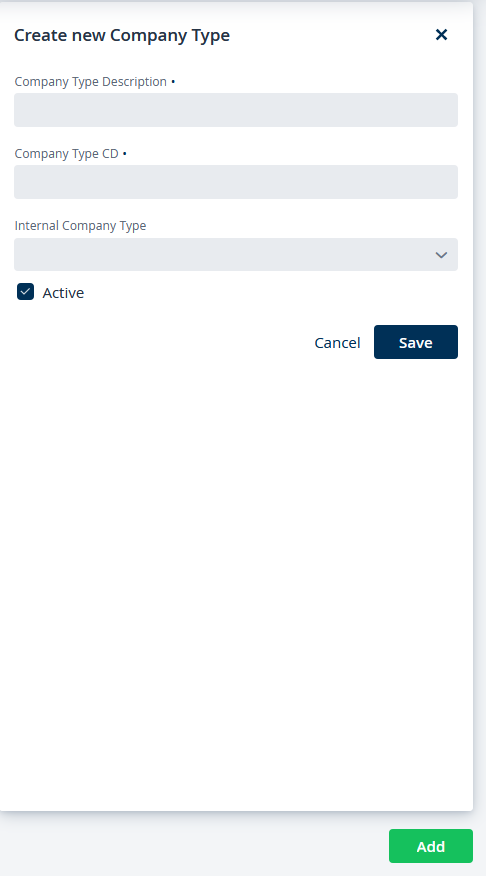Expand the chevron arrow in Internal Company Type
Screen dimensions: 486x876
[441, 255]
